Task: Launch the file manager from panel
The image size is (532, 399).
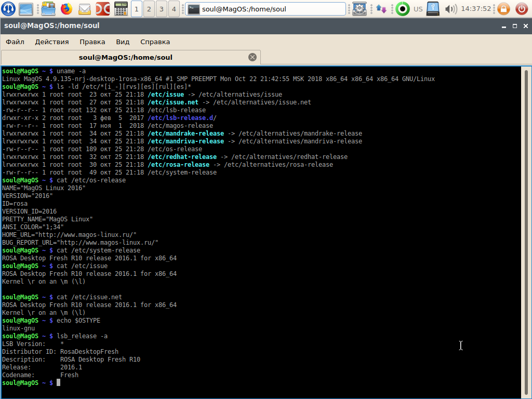Action: [x=48, y=9]
